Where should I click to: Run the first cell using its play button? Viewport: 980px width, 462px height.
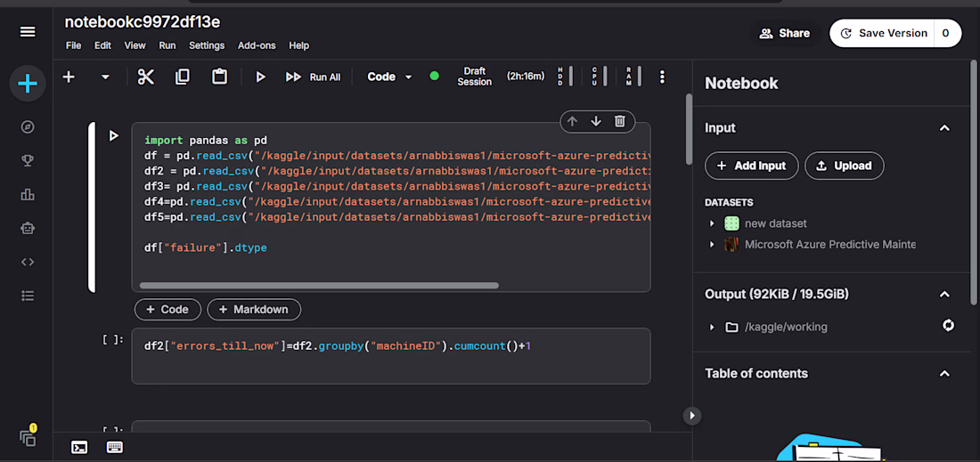click(113, 135)
